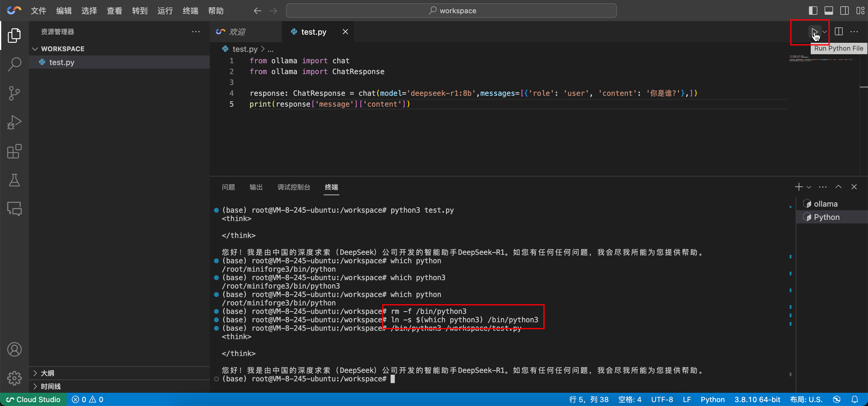Open the Source Control view
The height and width of the screenshot is (406, 868).
(14, 93)
